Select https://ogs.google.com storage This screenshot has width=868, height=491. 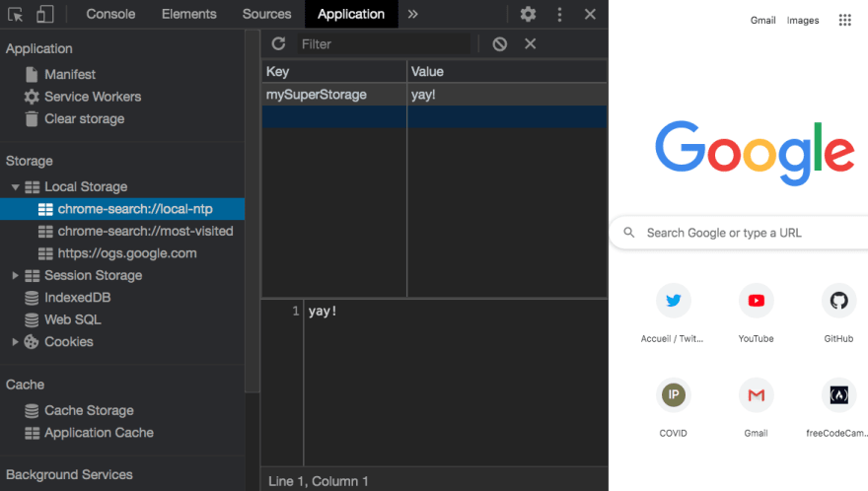click(127, 253)
